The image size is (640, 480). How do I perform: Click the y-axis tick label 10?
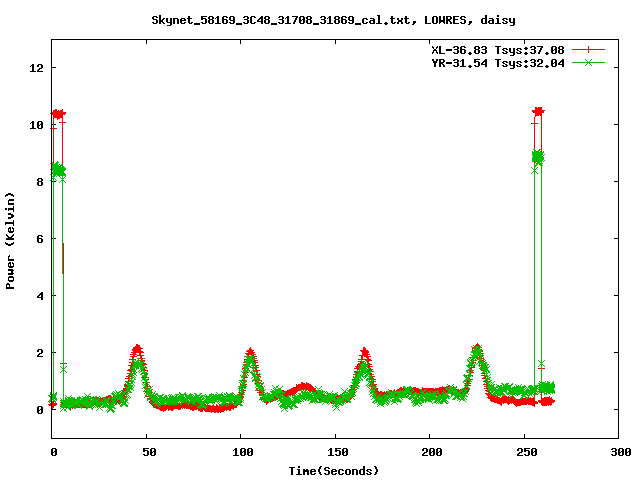[x=36, y=125]
